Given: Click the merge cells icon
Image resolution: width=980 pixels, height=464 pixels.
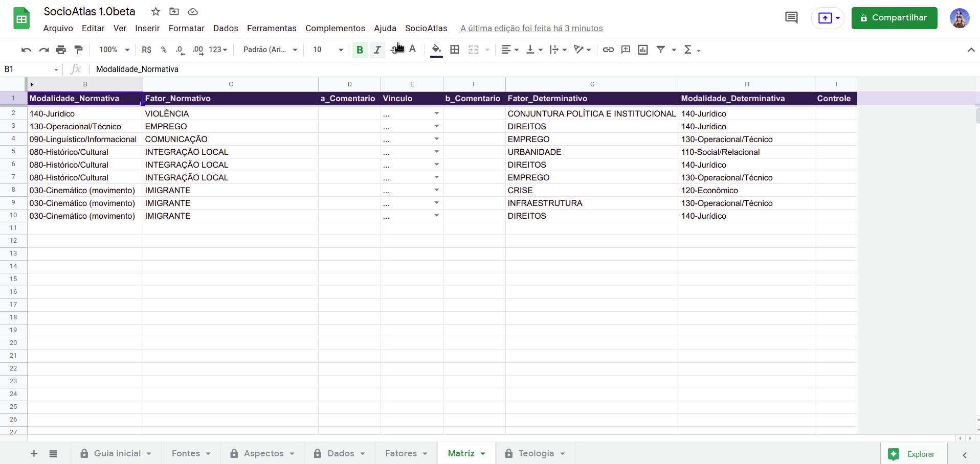Looking at the screenshot, I should (474, 50).
